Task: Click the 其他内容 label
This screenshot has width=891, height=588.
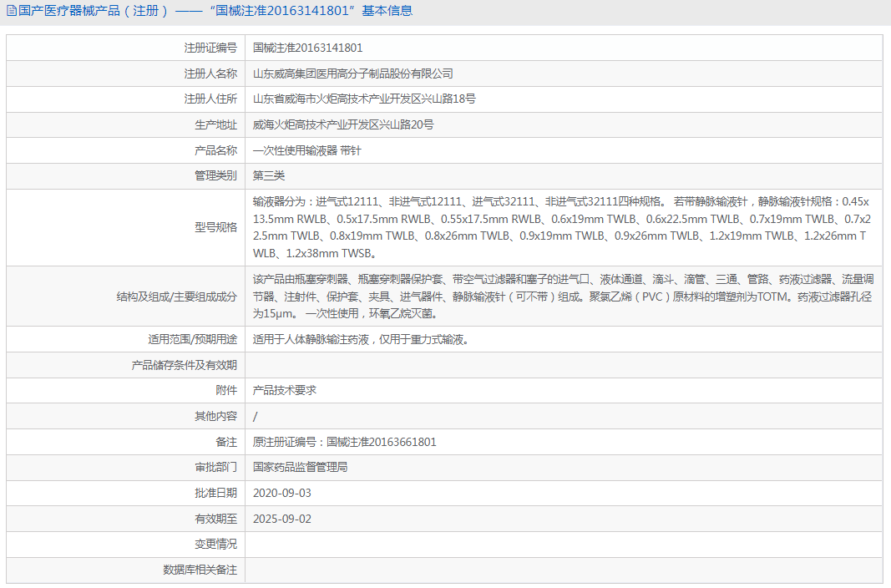Action: 216,417
